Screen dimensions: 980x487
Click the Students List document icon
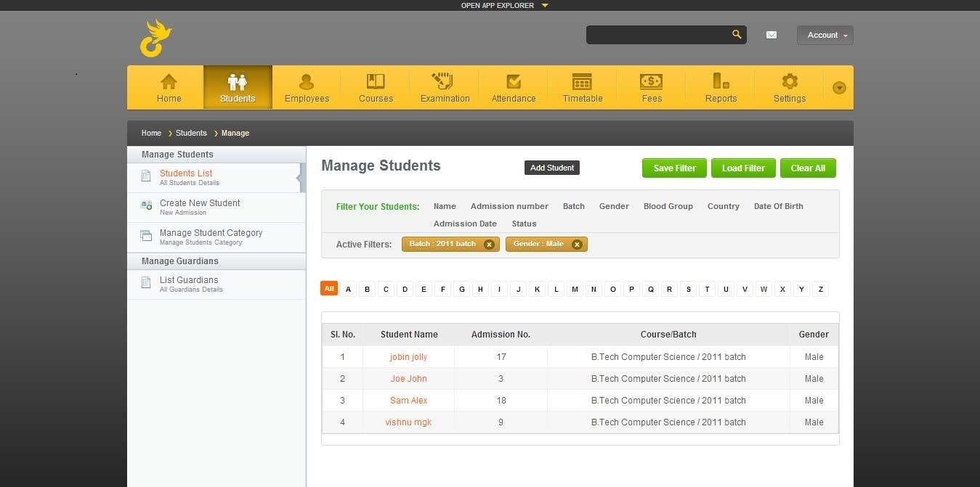146,176
